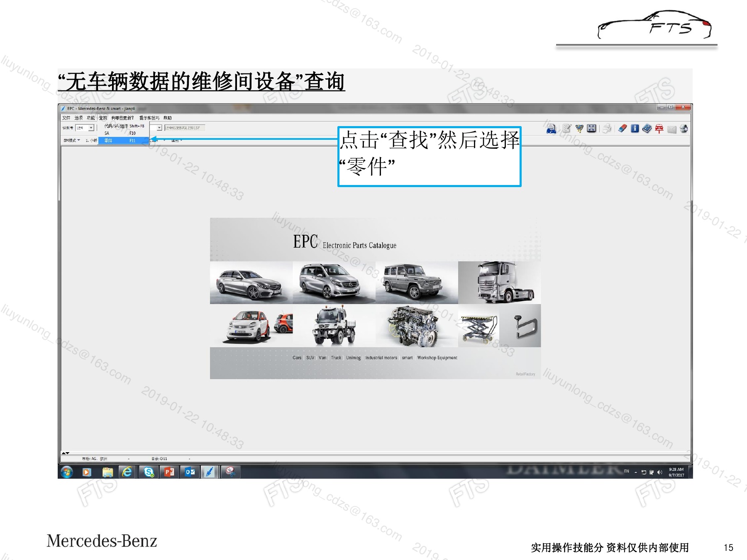Viewport: 747px width, 560px height.
Task: Expand the combo box left of VIN field
Action: coord(159,128)
